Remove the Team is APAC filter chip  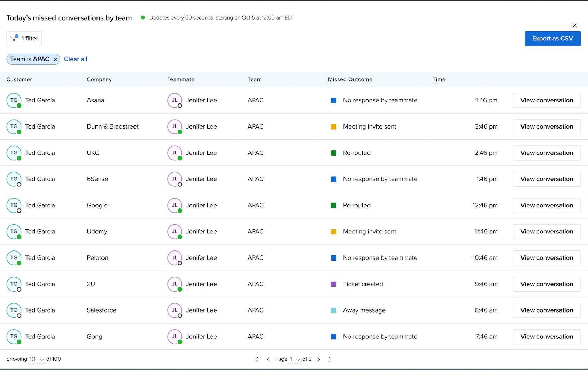[x=55, y=59]
